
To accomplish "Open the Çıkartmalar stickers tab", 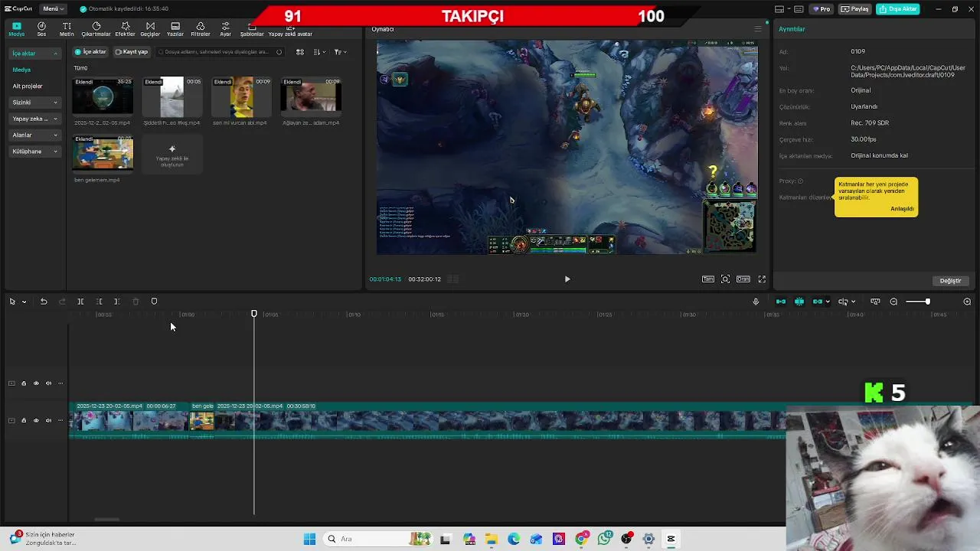I will (96, 29).
